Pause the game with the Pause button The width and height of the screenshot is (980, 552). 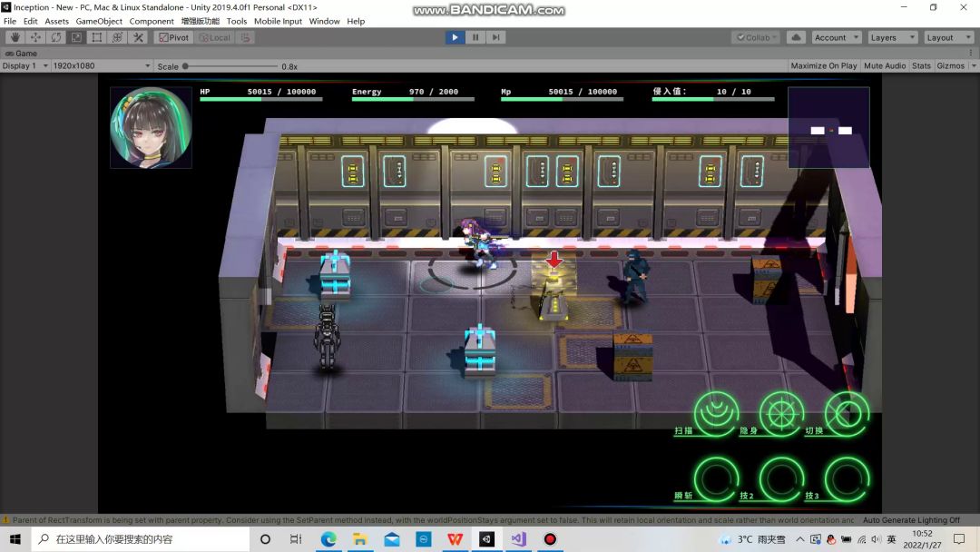coord(475,37)
